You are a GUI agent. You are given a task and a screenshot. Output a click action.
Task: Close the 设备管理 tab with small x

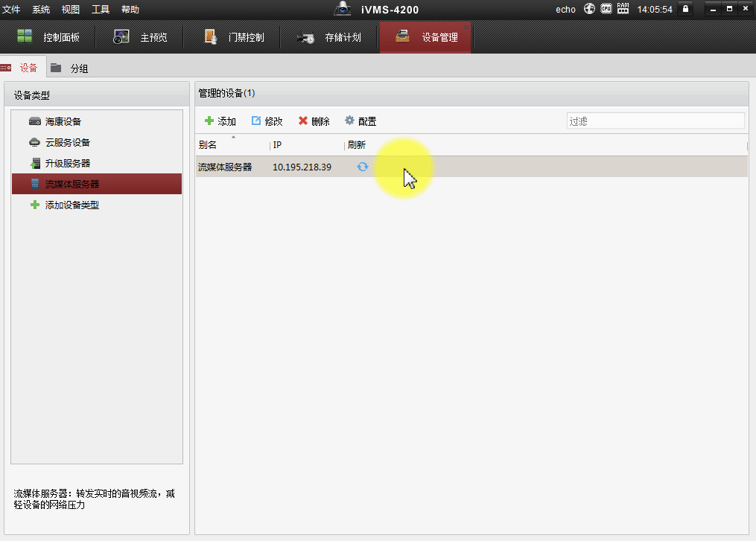pyautogui.click(x=466, y=27)
